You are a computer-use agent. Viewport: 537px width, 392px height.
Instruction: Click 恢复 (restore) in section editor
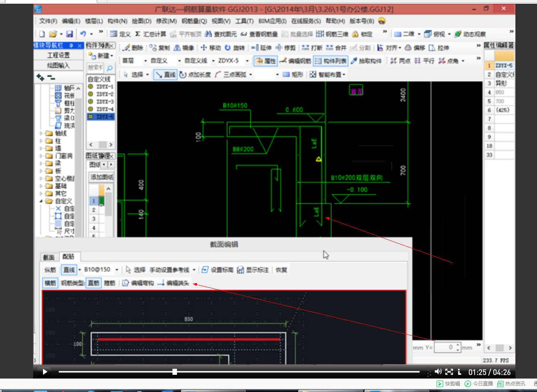[281, 270]
